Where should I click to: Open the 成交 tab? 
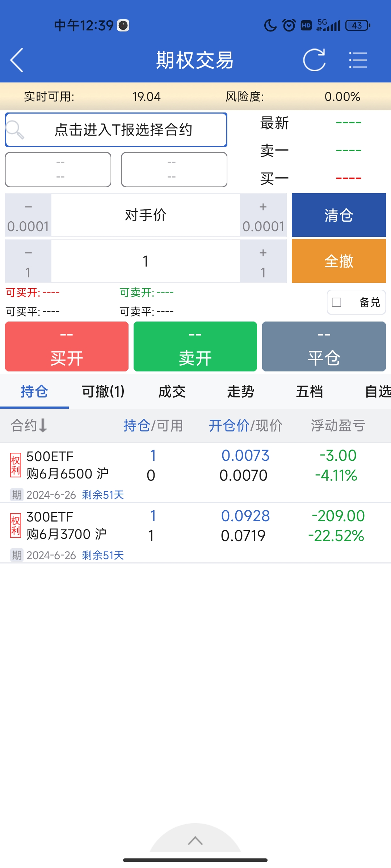coord(172,391)
